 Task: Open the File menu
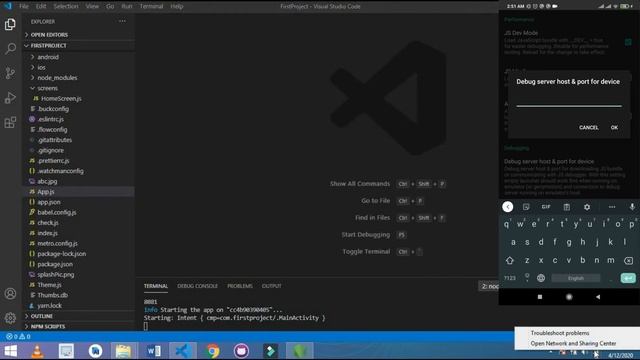(x=24, y=6)
